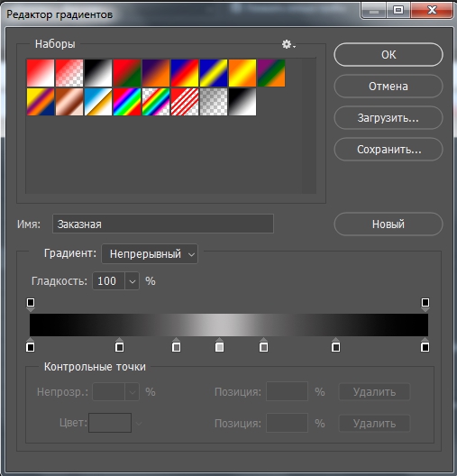Screen dimensions: 457x476
Task: Select the right opacity stop above gradient
Action: pos(425,304)
